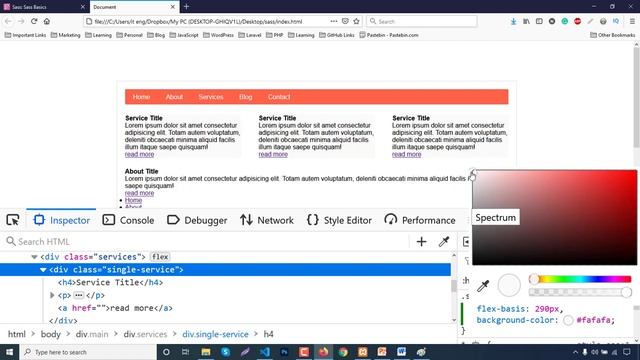This screenshot has width=640, height=360.
Task: Select div.services in the breadcrumb
Action: point(145,334)
